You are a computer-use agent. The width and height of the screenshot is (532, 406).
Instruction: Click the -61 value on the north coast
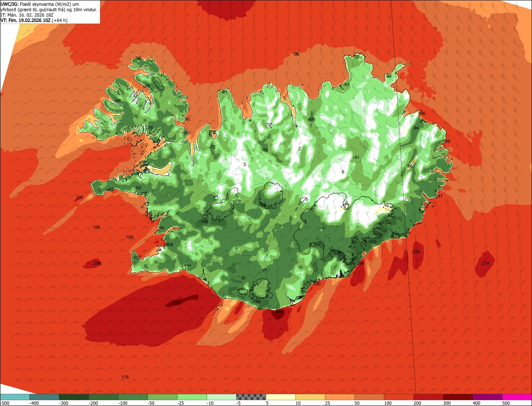pos(224,92)
